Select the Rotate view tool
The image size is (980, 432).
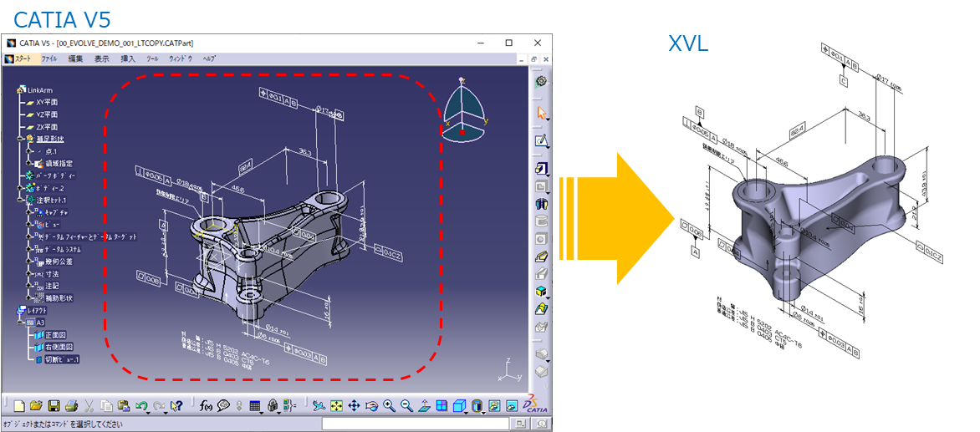372,406
